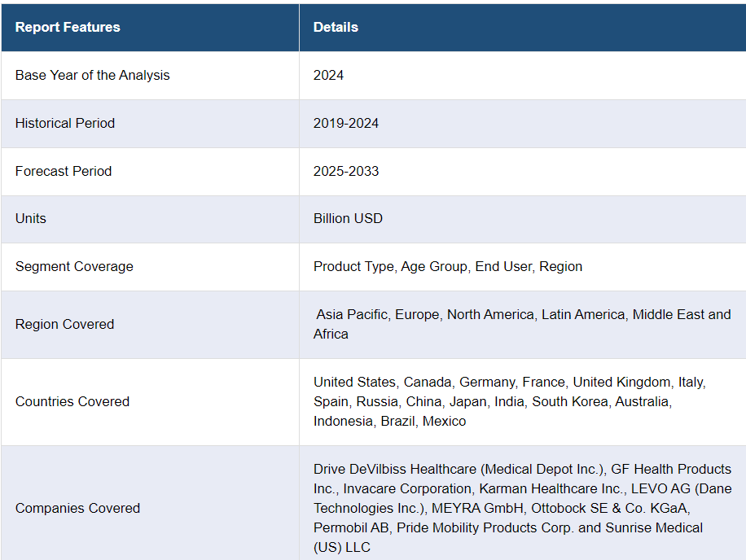The image size is (746, 560).
Task: Click the word Germany in countries list
Action: click(486, 383)
